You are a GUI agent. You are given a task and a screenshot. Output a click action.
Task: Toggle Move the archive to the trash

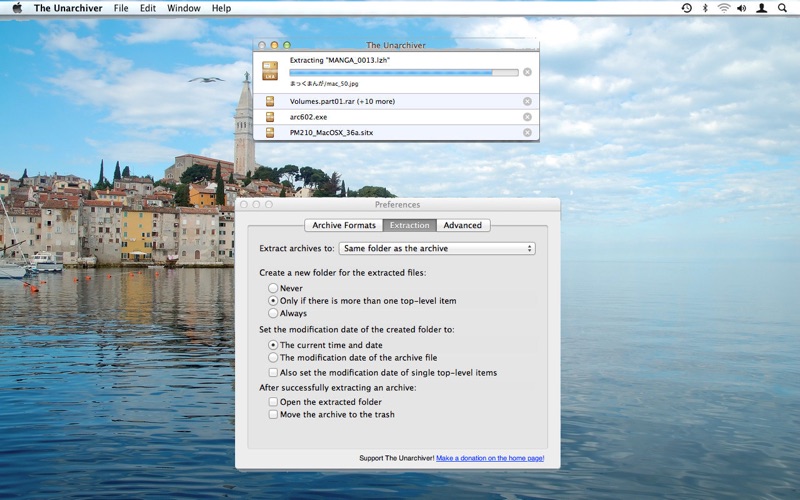273,414
